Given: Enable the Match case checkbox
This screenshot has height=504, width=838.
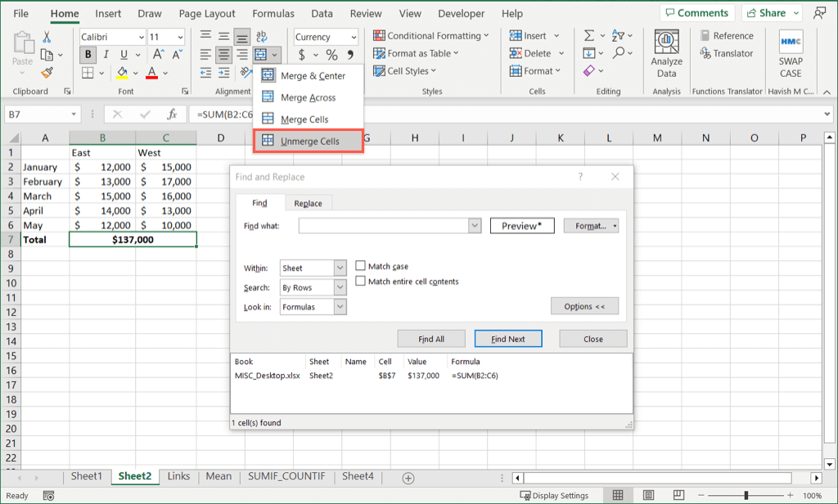Looking at the screenshot, I should (361, 266).
